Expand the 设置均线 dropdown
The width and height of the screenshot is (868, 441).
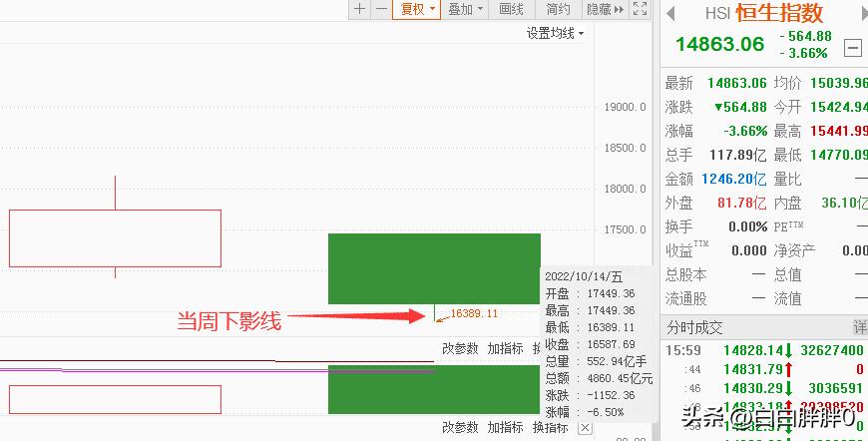click(555, 33)
